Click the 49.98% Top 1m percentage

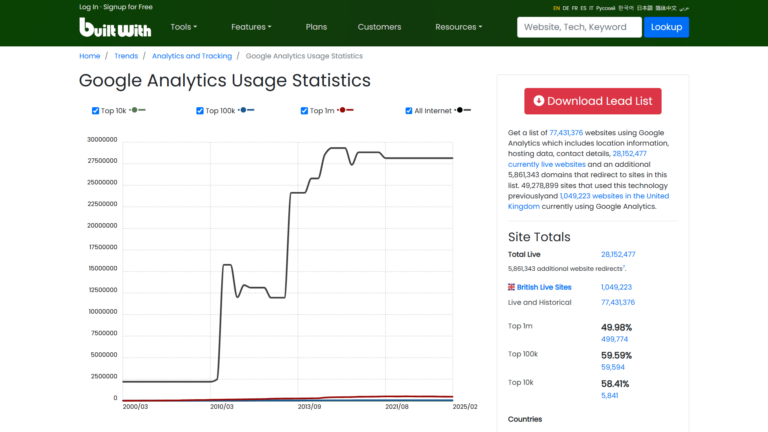click(616, 327)
